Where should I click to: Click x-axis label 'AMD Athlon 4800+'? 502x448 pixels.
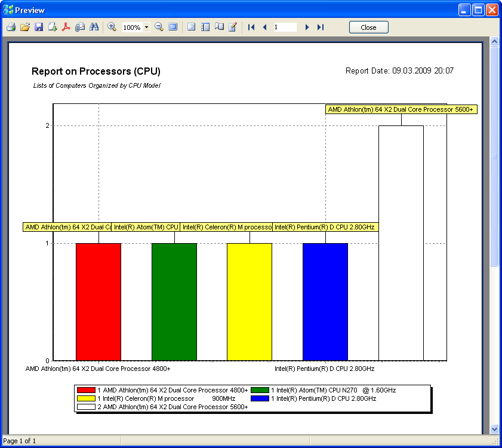coord(98,369)
